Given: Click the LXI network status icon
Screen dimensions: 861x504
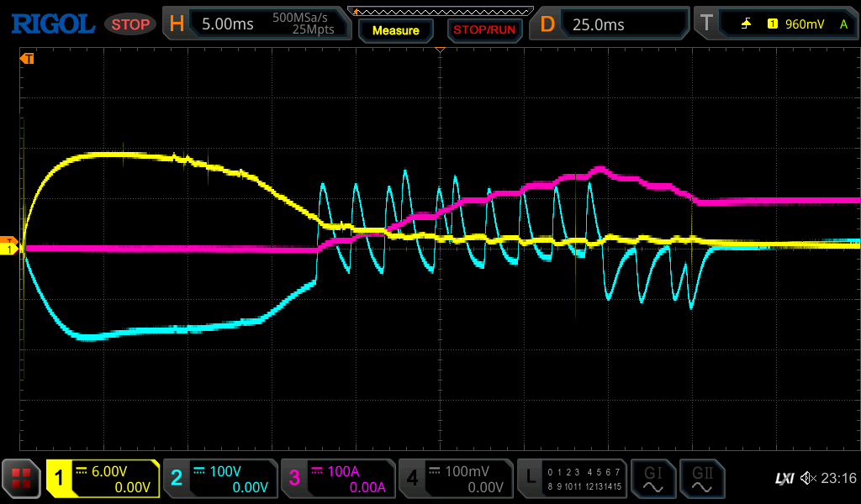Looking at the screenshot, I should 784,479.
